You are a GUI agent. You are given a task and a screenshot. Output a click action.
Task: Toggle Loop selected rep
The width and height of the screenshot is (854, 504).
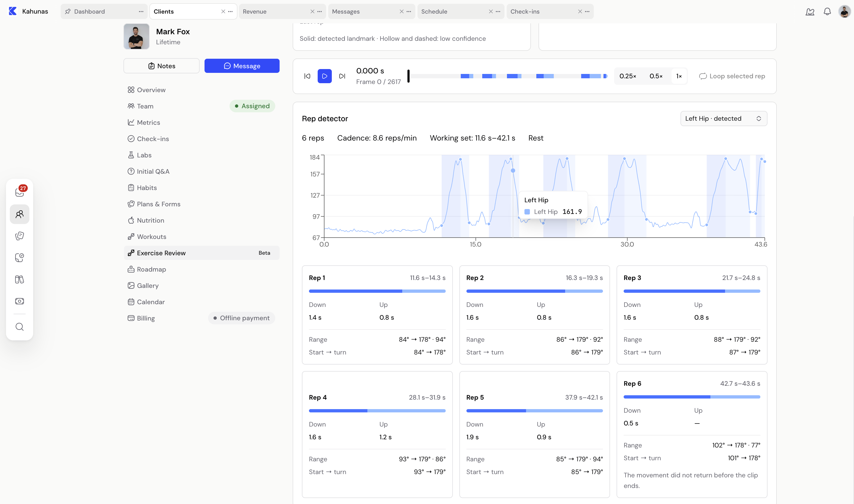pyautogui.click(x=732, y=76)
